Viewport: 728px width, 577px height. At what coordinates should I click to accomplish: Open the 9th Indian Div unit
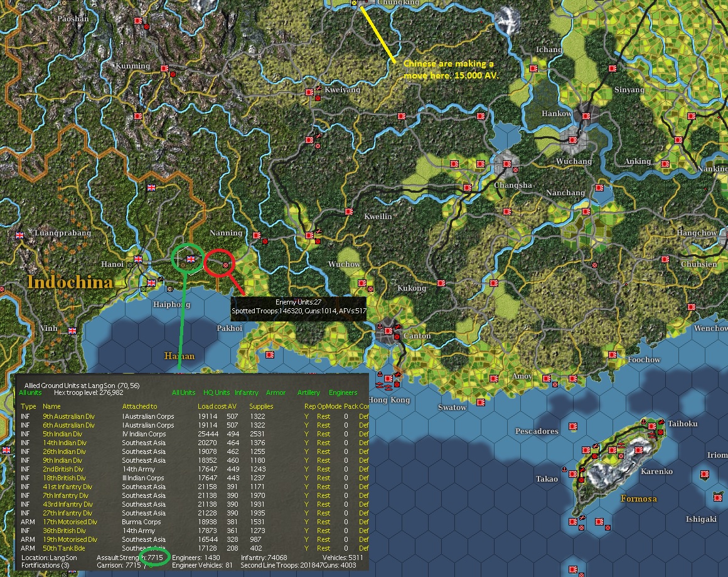pos(62,460)
